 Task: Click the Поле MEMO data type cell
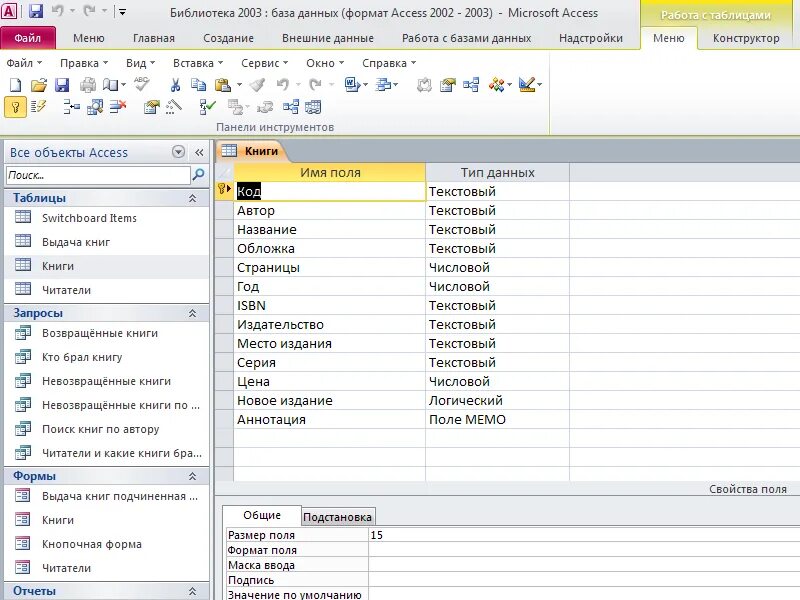(497, 420)
